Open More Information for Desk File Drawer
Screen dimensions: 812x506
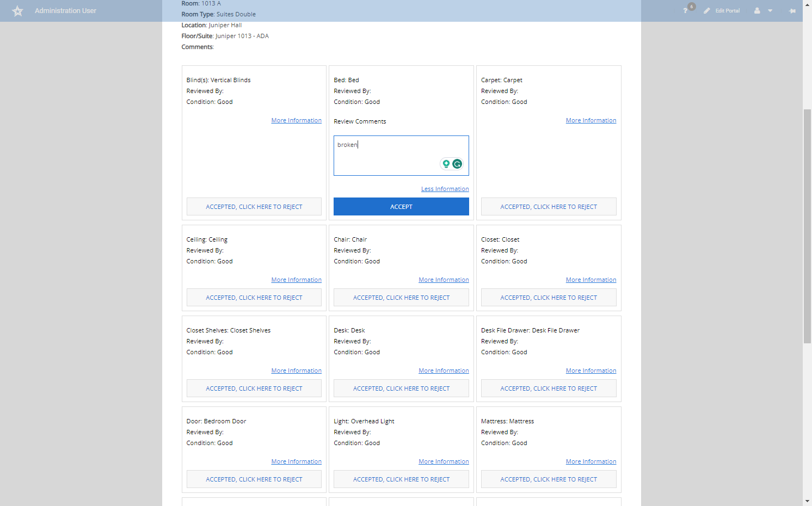point(591,371)
